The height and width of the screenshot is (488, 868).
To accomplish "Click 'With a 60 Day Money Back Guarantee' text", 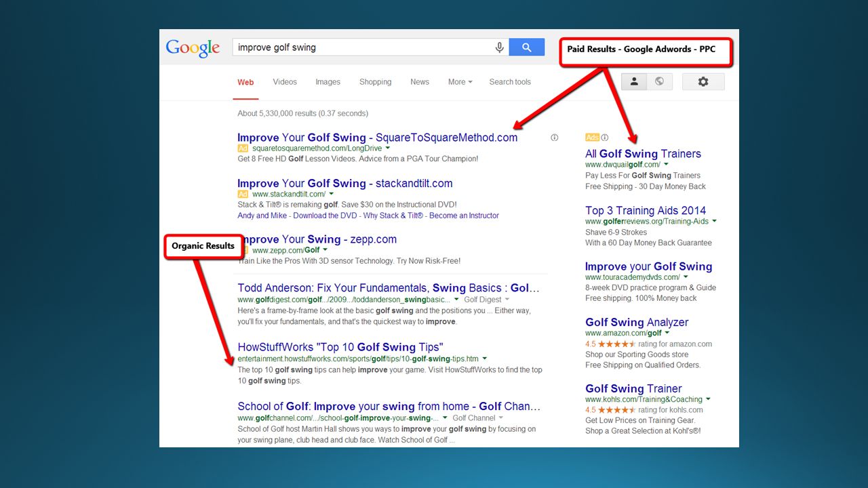I will [x=648, y=243].
